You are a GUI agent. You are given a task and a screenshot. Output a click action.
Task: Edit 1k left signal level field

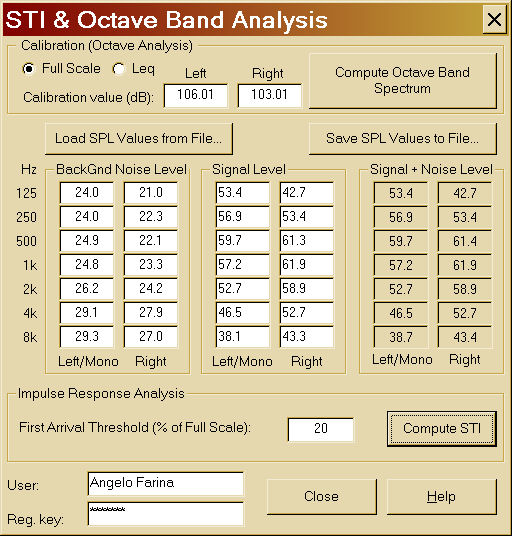(x=242, y=265)
